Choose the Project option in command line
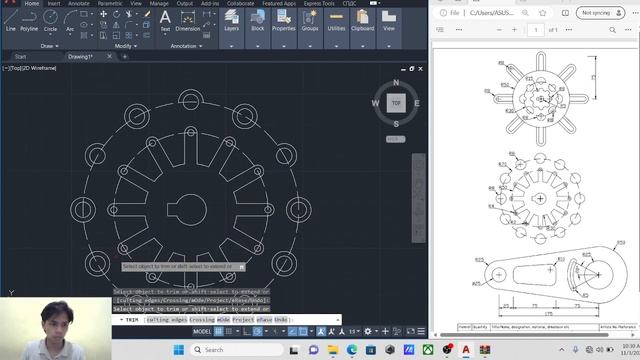 [x=243, y=320]
